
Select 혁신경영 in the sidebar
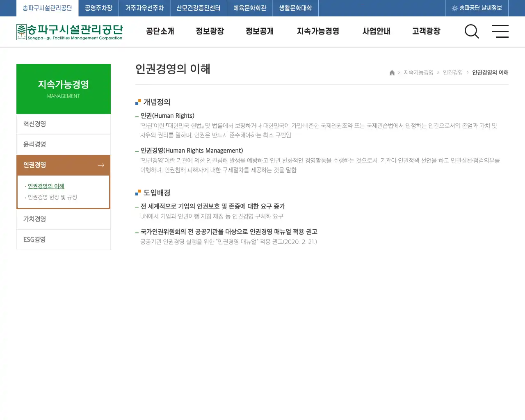coord(34,124)
